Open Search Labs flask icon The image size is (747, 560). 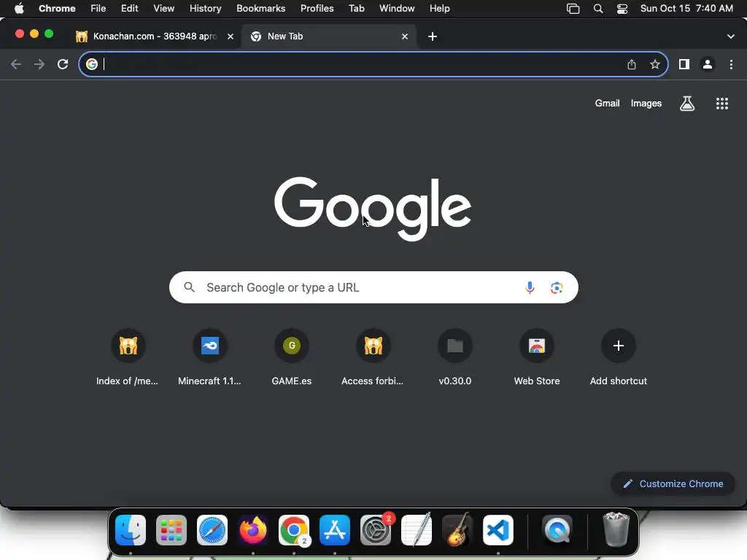pyautogui.click(x=687, y=104)
